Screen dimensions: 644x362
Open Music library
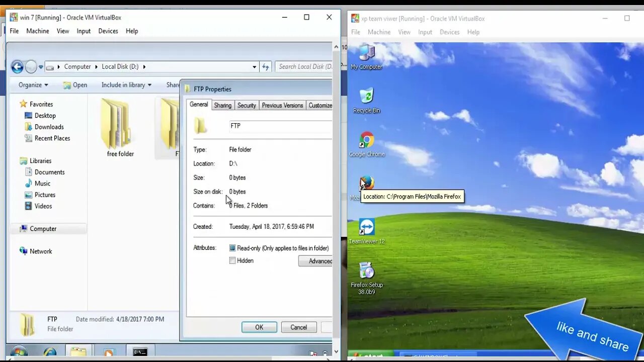coord(42,184)
